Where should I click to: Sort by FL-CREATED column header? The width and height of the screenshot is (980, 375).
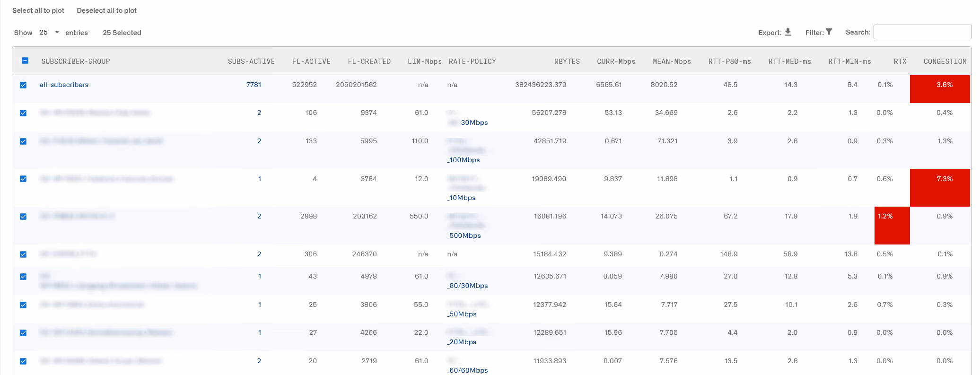(369, 61)
